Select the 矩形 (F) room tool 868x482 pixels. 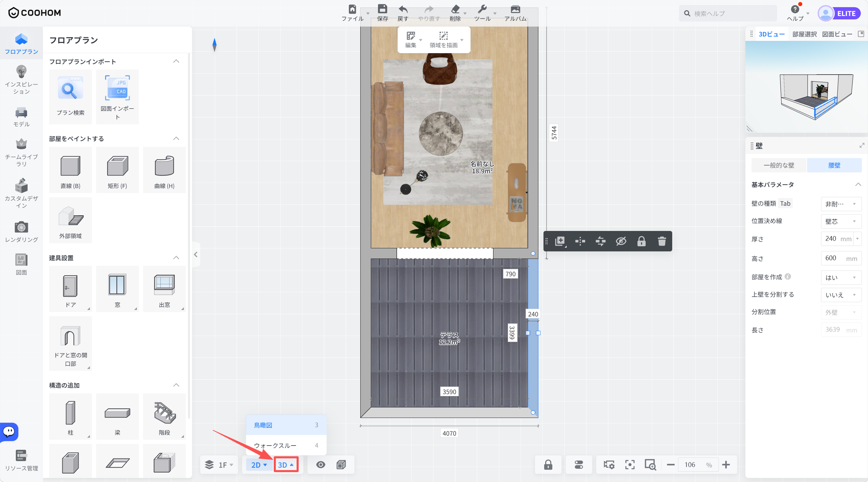point(117,170)
